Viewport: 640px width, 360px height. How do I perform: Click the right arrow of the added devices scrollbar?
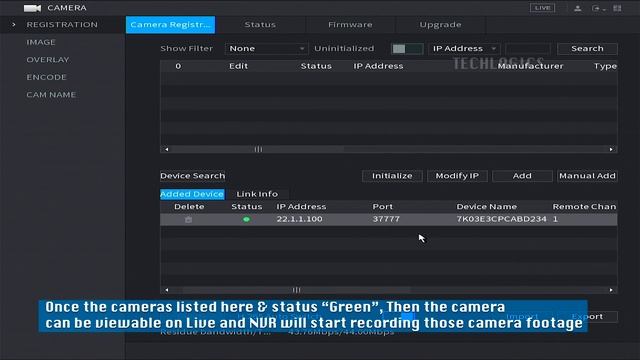[x=611, y=290]
